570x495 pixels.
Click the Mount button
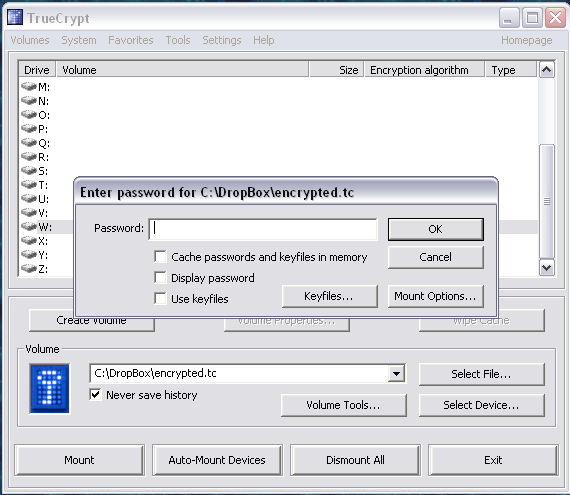tap(79, 460)
